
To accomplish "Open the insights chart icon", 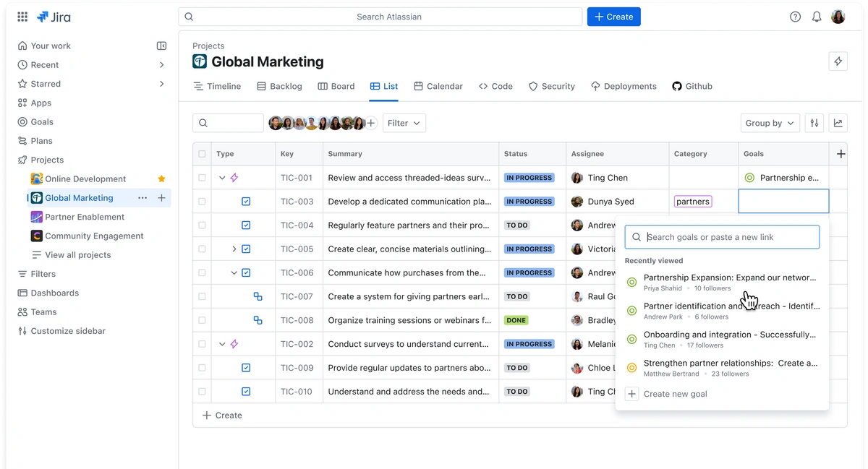I will [x=838, y=123].
